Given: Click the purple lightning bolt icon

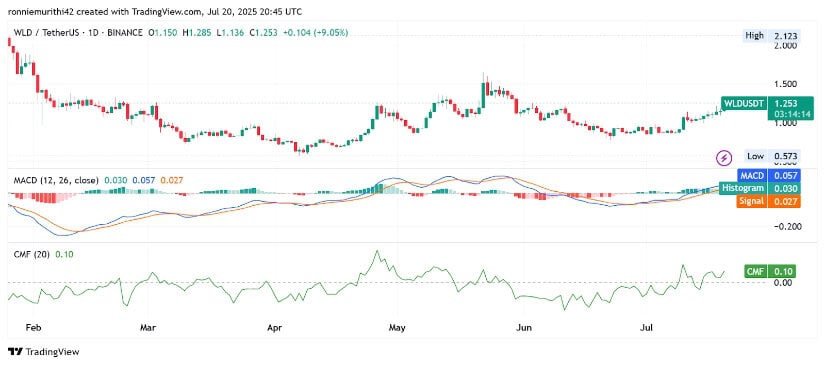Looking at the screenshot, I should [x=725, y=157].
